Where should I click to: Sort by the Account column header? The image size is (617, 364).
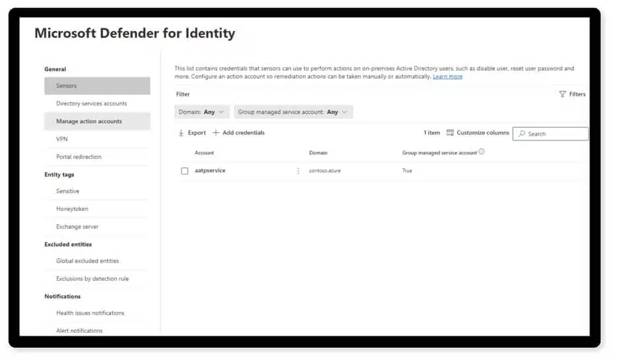pos(204,153)
